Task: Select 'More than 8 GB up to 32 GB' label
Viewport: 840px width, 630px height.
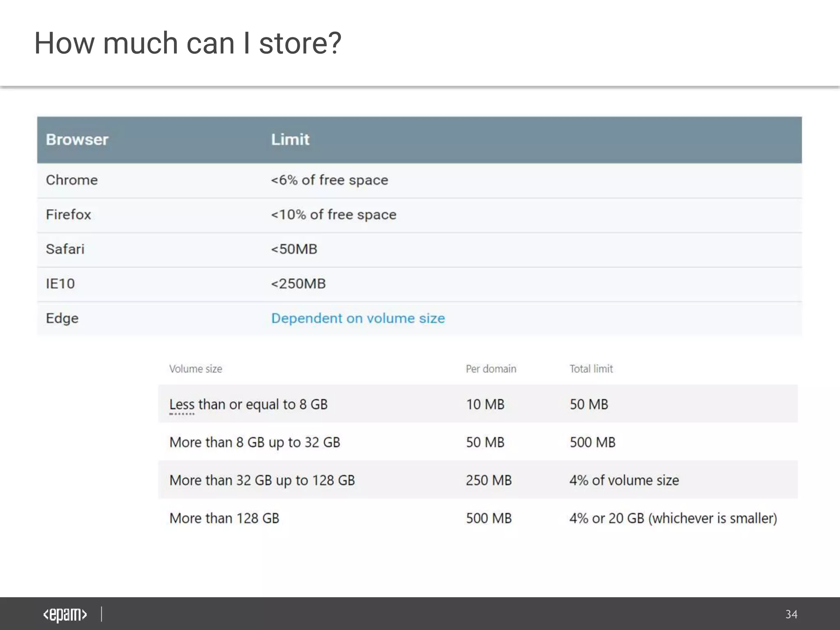Action: [x=255, y=443]
